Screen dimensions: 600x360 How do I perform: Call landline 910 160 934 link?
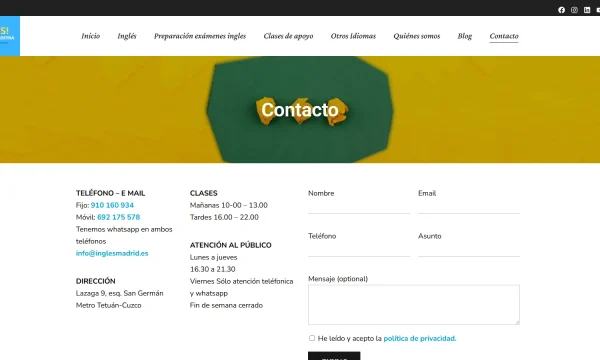tap(112, 205)
